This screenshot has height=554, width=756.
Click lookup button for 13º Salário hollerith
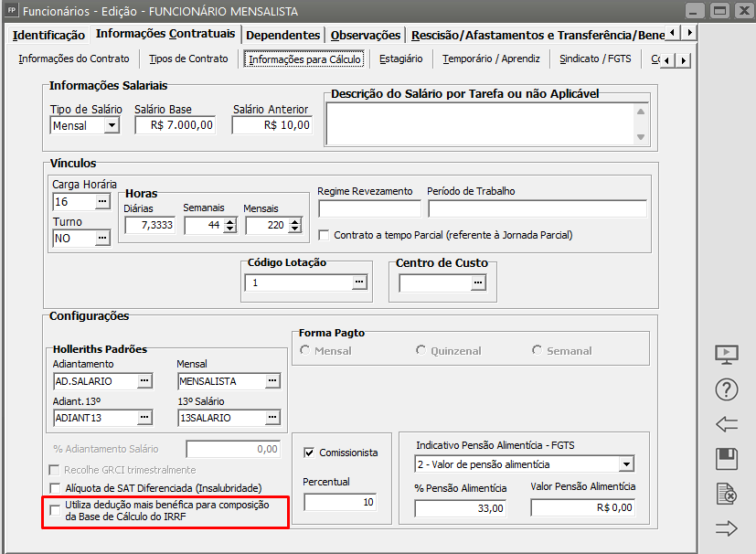coord(272,418)
